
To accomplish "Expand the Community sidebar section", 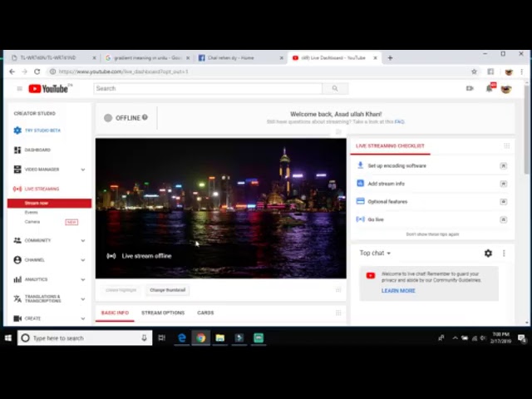I will point(82,240).
